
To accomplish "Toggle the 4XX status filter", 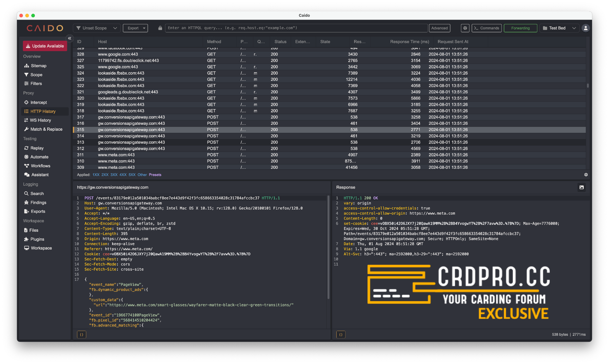I will click(123, 175).
